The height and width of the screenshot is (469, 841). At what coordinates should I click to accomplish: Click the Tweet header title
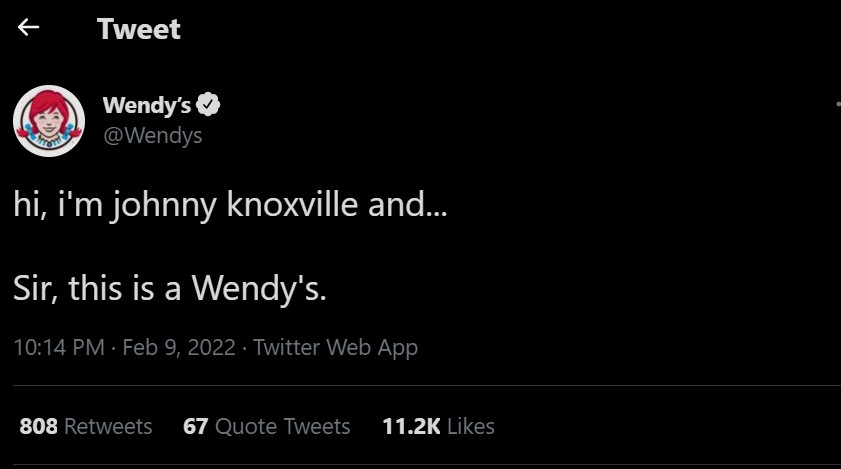click(x=139, y=29)
